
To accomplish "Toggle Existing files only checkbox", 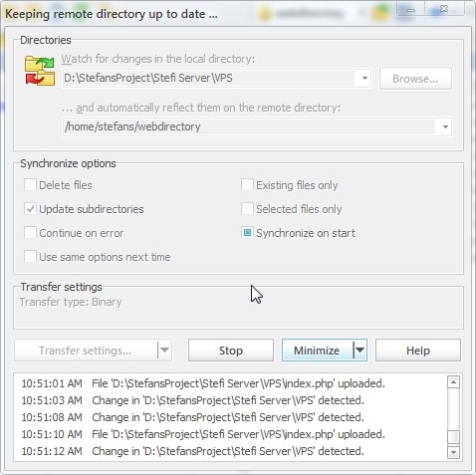I will coord(247,184).
